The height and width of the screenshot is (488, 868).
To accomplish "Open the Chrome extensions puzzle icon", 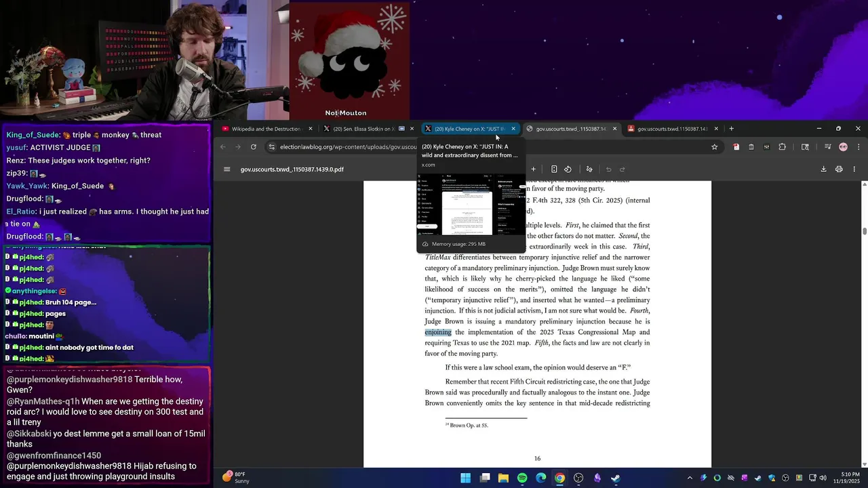I will (x=782, y=147).
